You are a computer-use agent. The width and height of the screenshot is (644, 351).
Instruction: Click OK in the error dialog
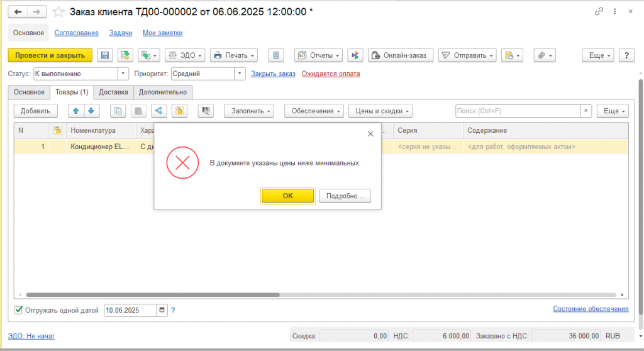287,196
